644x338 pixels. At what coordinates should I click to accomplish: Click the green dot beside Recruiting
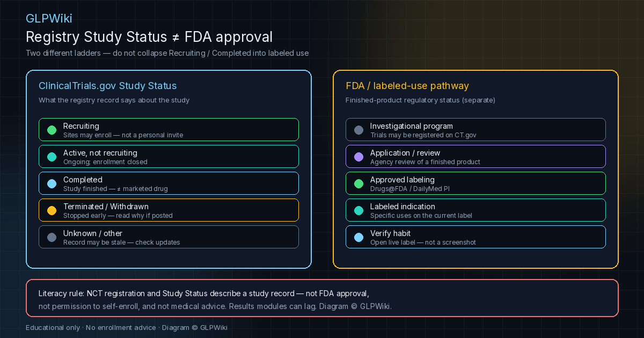click(52, 130)
